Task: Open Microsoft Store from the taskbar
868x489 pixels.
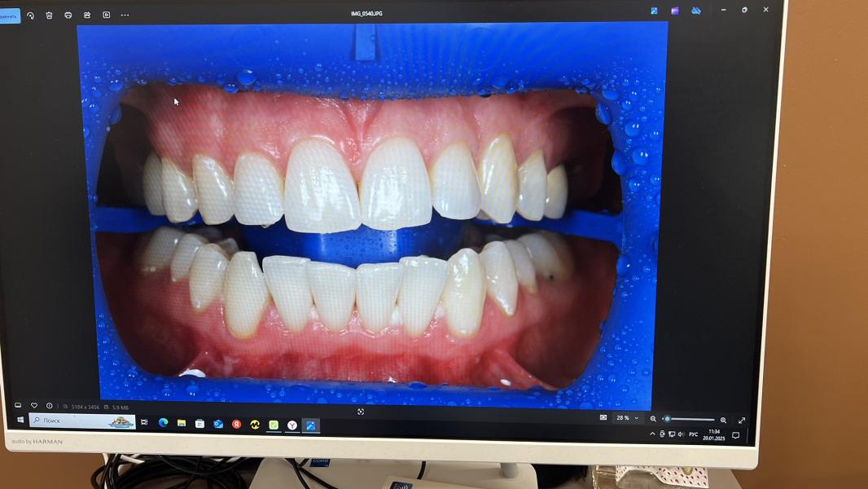Action: point(199,424)
